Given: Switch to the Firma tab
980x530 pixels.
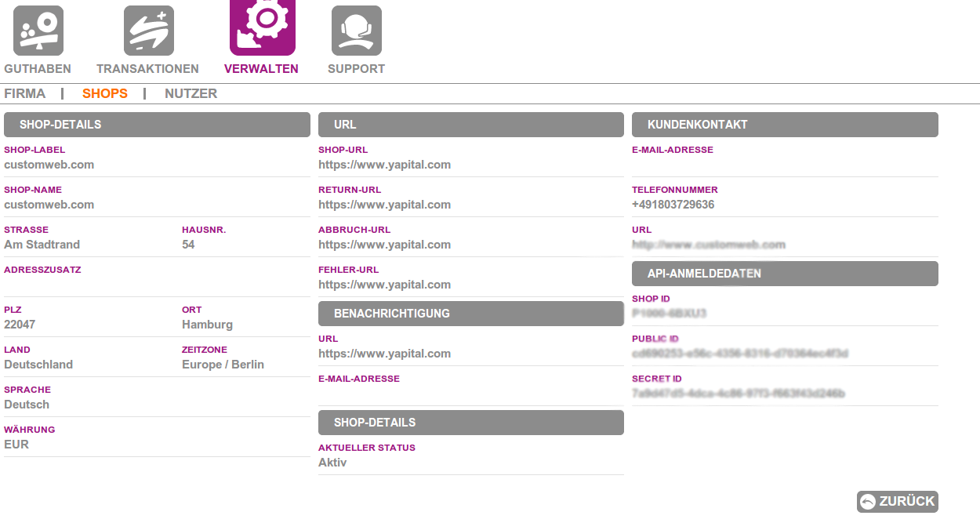Looking at the screenshot, I should pos(25,94).
